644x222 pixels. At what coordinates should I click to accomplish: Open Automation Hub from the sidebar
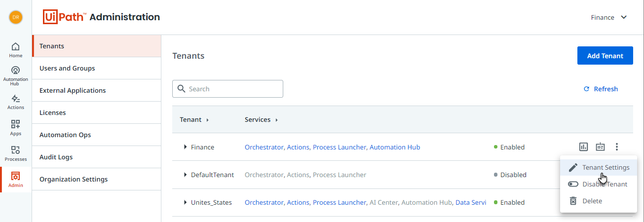(x=16, y=75)
